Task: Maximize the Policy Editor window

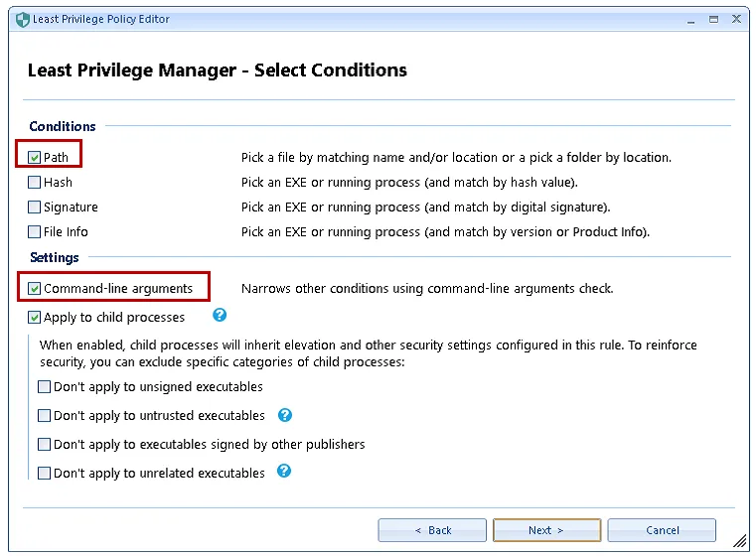Action: [x=713, y=19]
